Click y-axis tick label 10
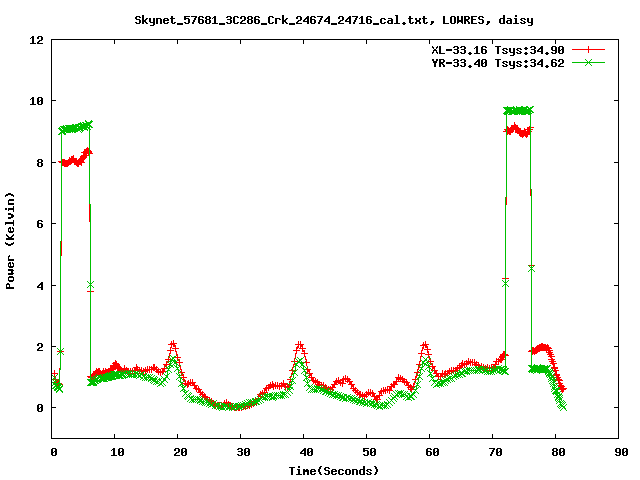640x480 pixels. pos(36,101)
